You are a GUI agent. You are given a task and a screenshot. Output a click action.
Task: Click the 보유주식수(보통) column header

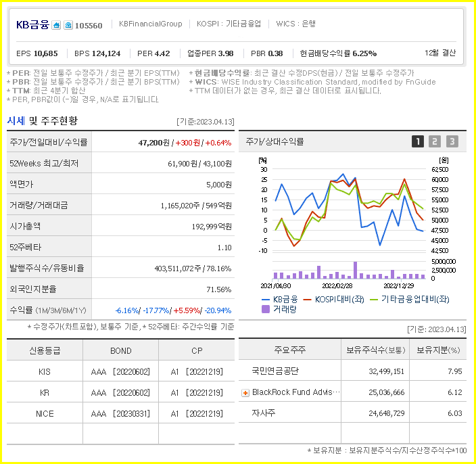click(376, 350)
